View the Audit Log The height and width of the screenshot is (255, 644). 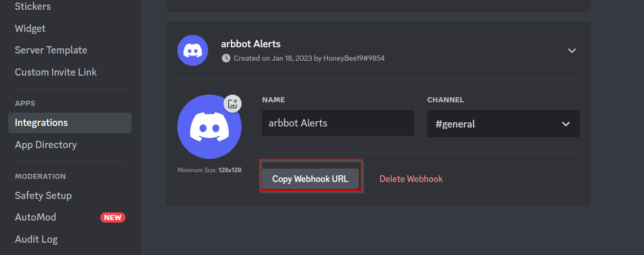click(36, 239)
